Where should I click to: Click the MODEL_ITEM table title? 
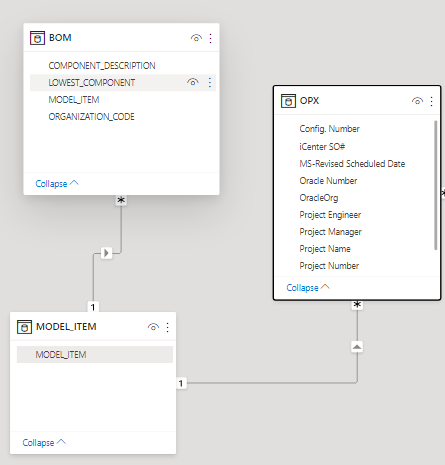pos(66,327)
